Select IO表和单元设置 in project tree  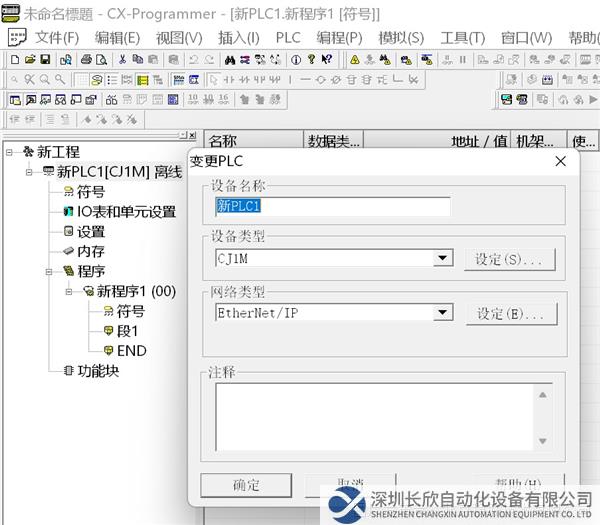pyautogui.click(x=126, y=211)
